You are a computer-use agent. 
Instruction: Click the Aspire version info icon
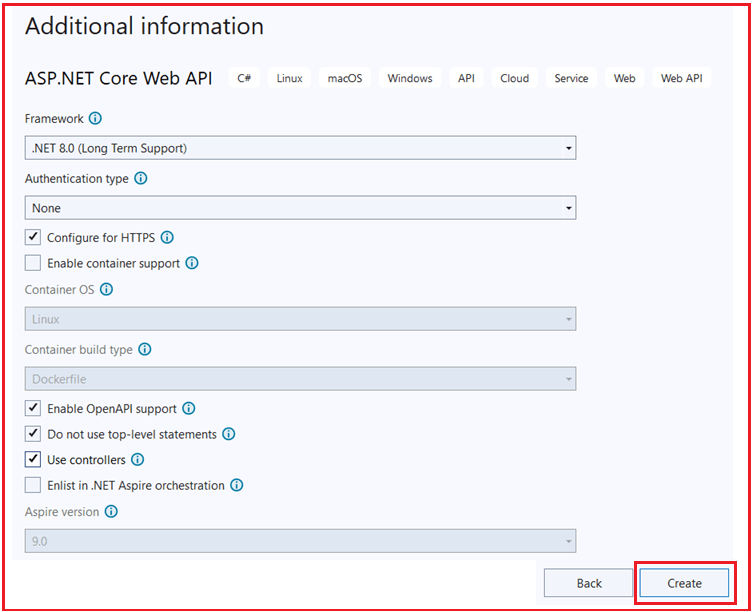pos(111,511)
